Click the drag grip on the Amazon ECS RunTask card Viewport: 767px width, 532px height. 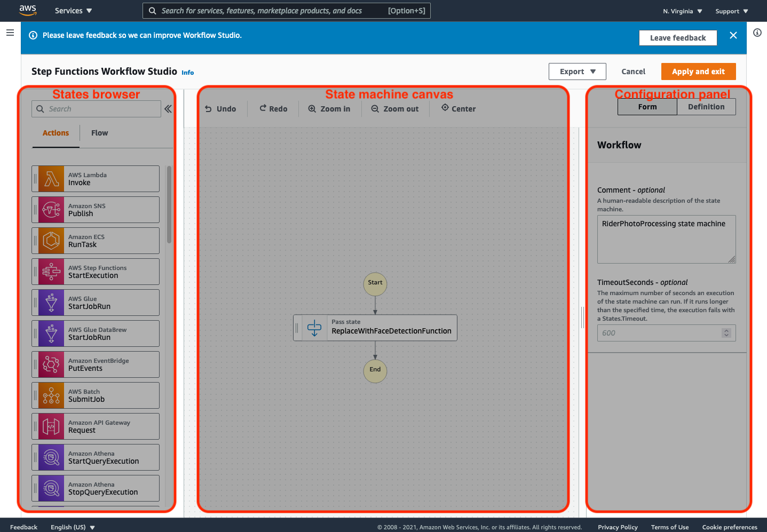click(x=35, y=241)
